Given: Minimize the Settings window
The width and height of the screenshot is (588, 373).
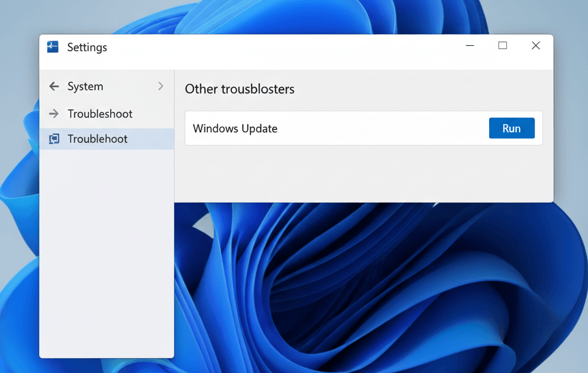Looking at the screenshot, I should coord(470,46).
